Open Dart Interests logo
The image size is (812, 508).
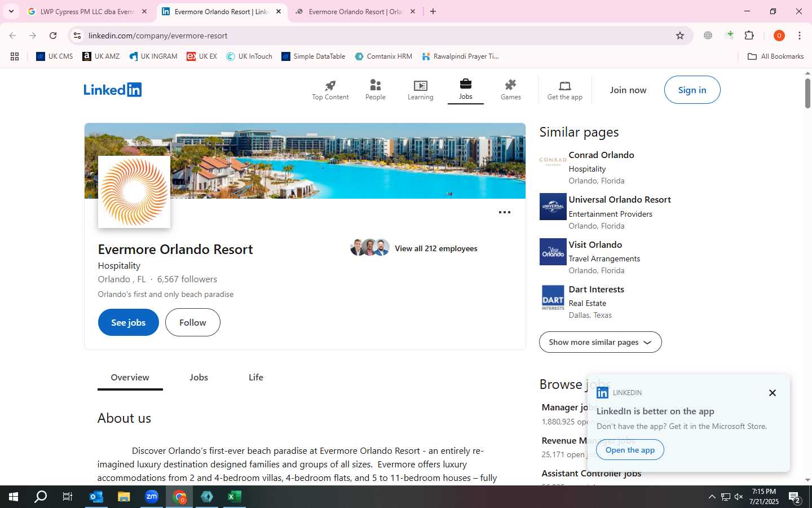[553, 297]
